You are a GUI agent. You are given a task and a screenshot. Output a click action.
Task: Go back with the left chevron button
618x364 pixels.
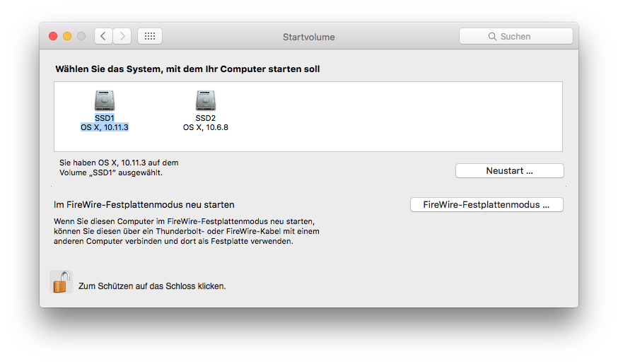(103, 36)
